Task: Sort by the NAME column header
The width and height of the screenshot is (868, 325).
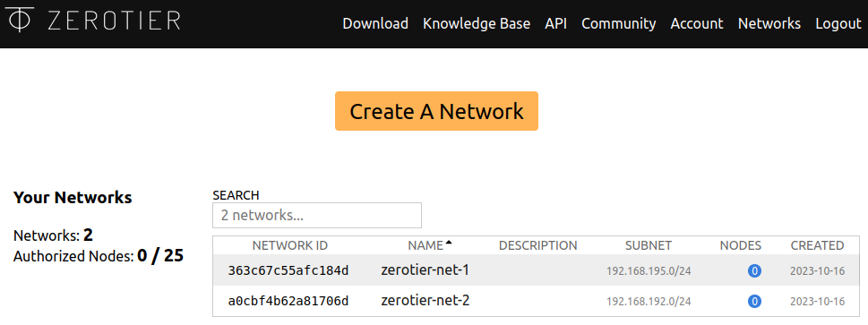Action: pyautogui.click(x=425, y=245)
